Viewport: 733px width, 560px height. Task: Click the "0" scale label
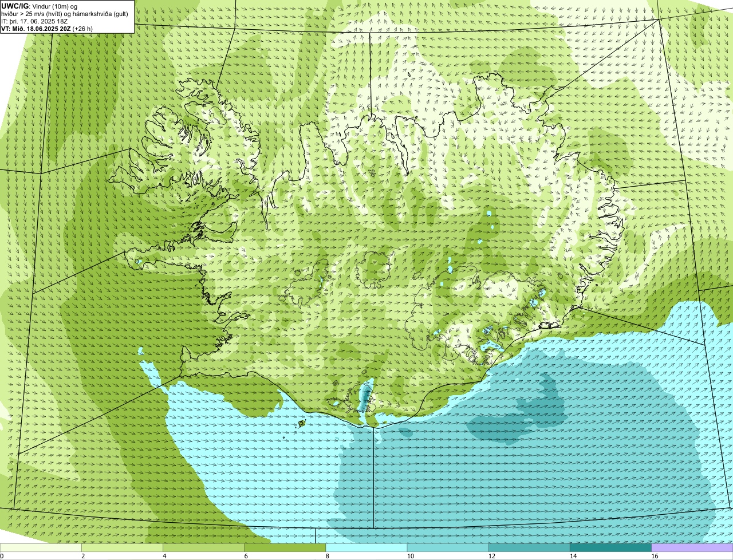click(x=2, y=556)
